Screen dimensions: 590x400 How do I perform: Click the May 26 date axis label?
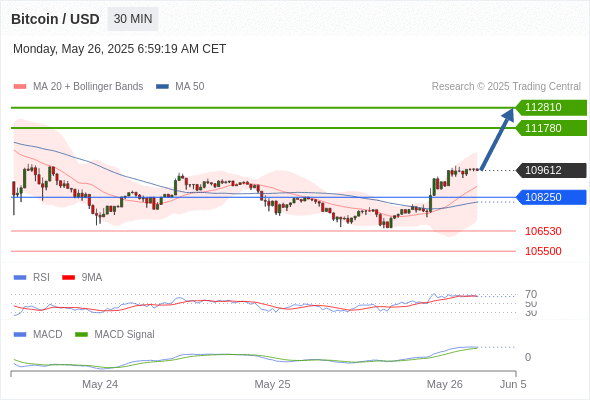[x=445, y=384]
